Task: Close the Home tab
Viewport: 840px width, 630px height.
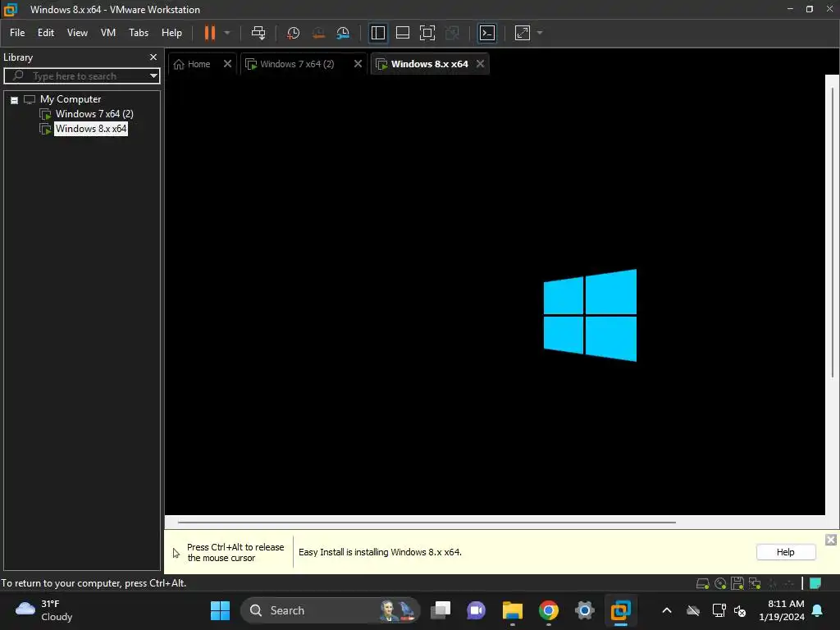Action: pos(227,64)
